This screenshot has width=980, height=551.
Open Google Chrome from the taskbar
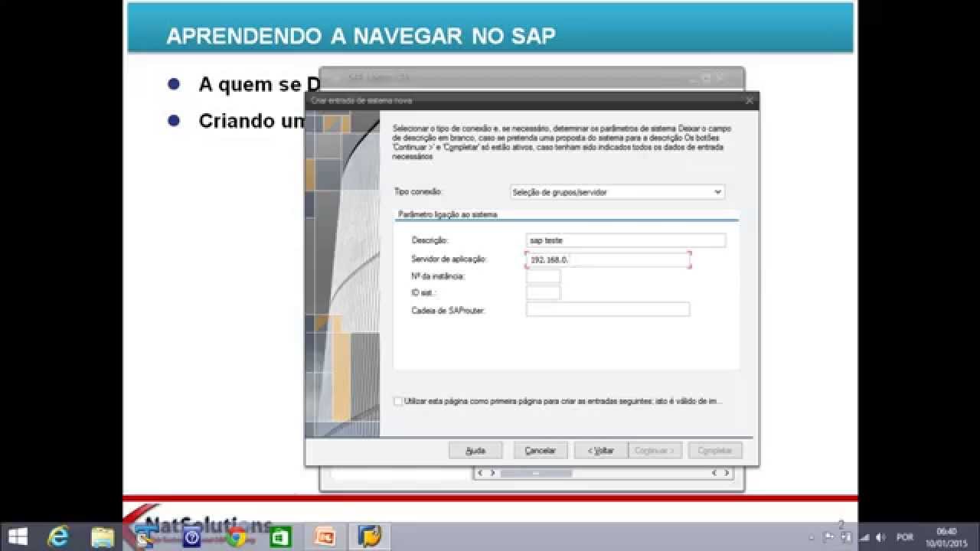click(237, 536)
